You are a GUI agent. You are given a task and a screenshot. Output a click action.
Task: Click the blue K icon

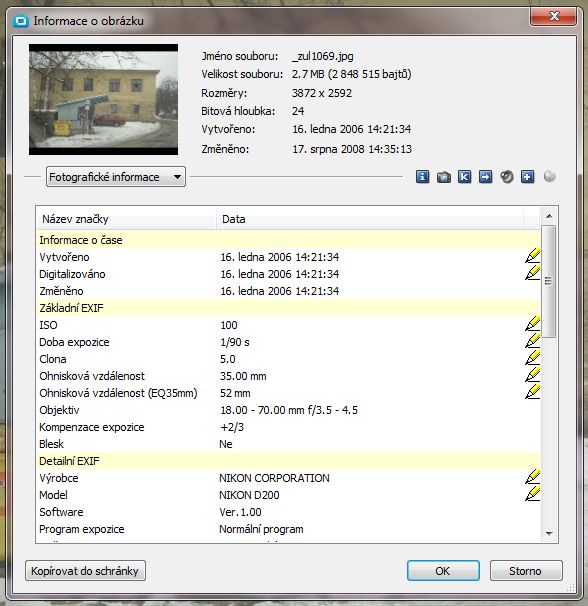click(x=464, y=177)
